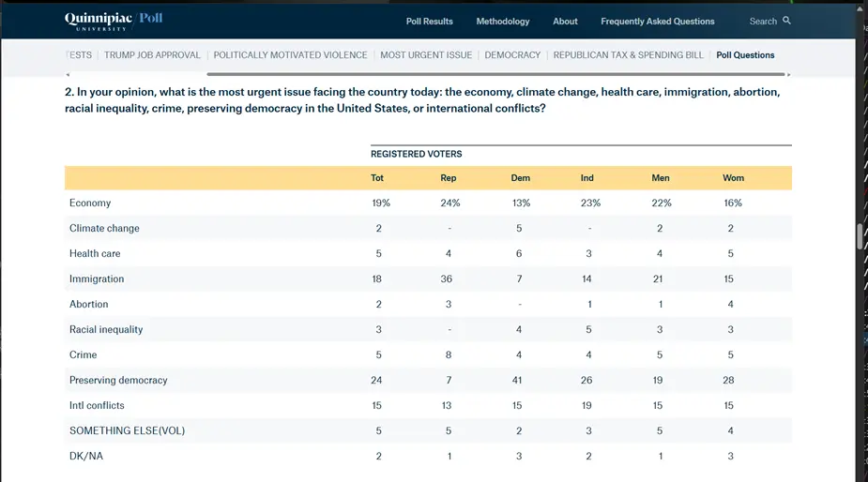Open the About page link
Image resolution: width=868 pixels, height=482 pixels.
point(565,22)
